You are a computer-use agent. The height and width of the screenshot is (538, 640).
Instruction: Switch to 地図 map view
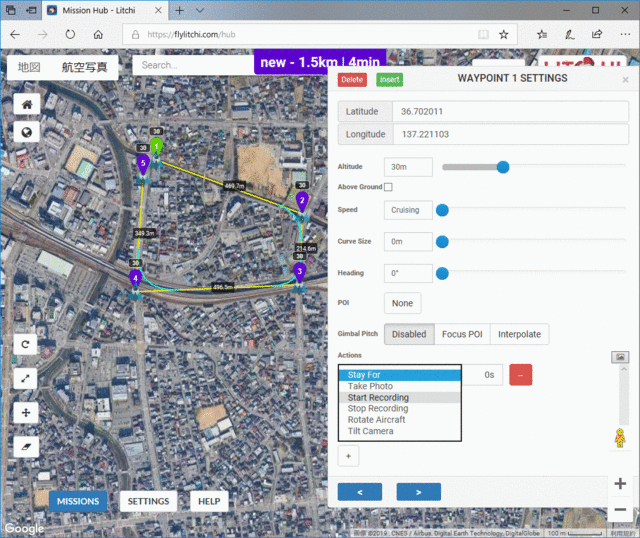click(x=29, y=67)
